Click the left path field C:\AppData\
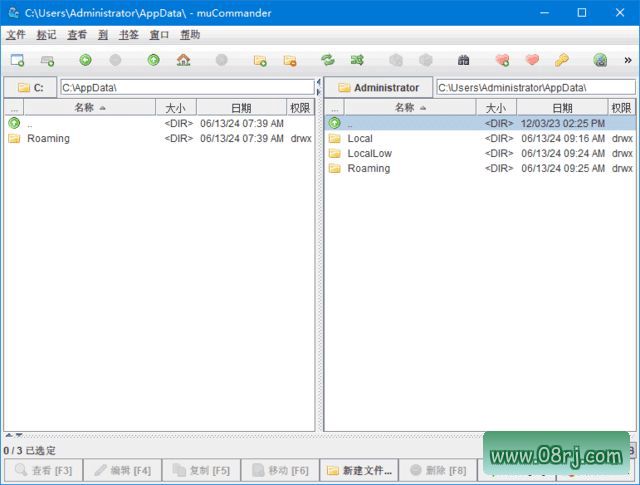The width and height of the screenshot is (640, 485). pos(187,87)
